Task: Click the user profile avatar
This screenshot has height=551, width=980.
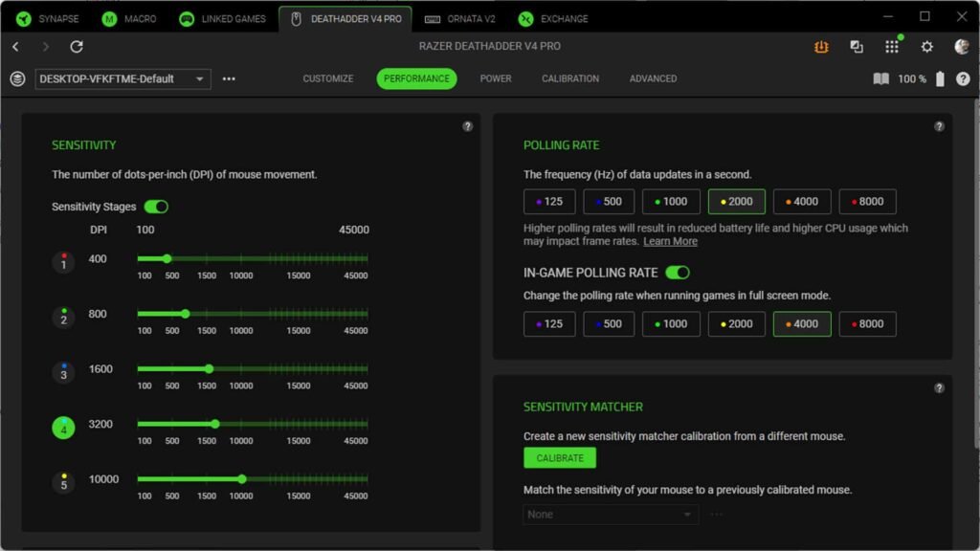Action: pos(962,46)
